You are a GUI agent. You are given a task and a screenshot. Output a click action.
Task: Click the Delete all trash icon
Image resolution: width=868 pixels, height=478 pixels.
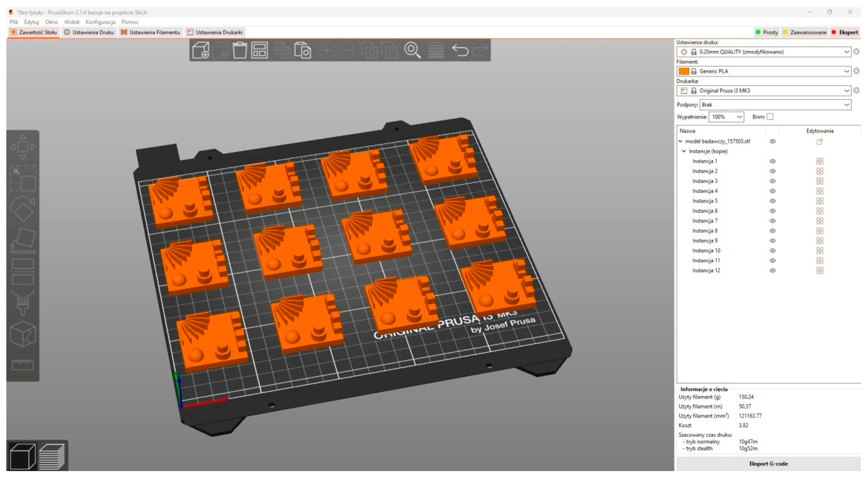pyautogui.click(x=240, y=51)
